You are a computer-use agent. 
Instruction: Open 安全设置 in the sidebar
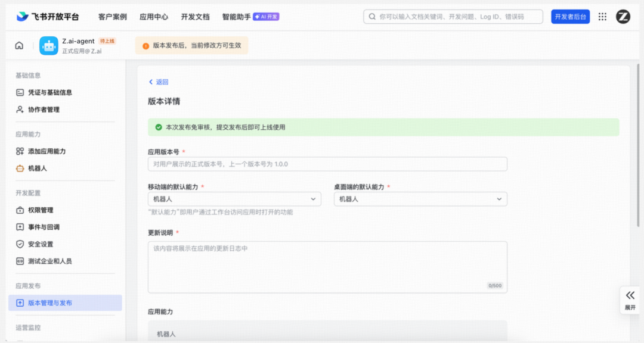pyautogui.click(x=41, y=244)
